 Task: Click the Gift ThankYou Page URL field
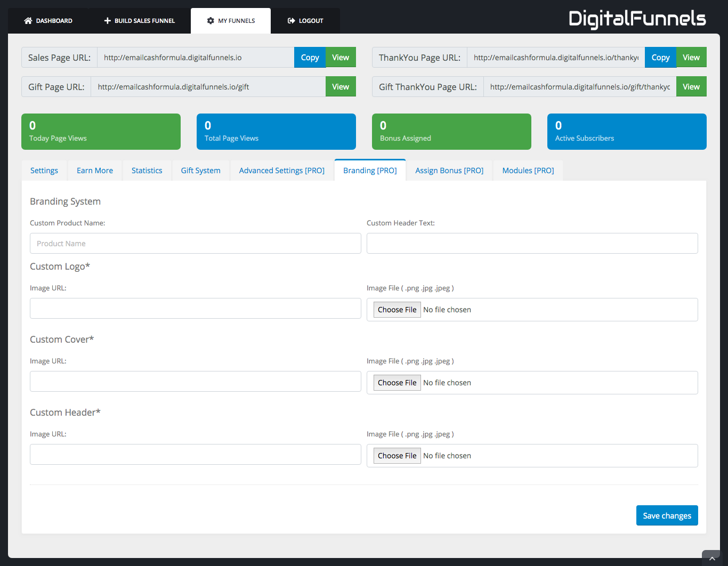click(x=580, y=87)
